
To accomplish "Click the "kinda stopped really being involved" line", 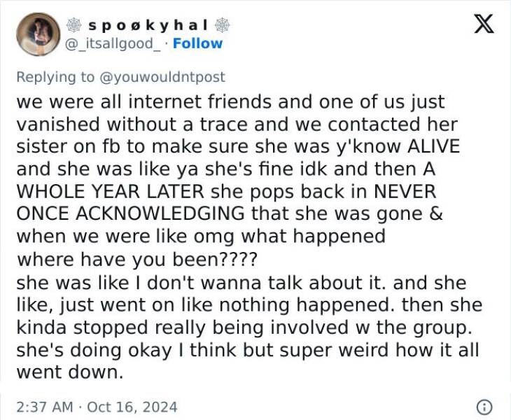I will click(x=182, y=328).
